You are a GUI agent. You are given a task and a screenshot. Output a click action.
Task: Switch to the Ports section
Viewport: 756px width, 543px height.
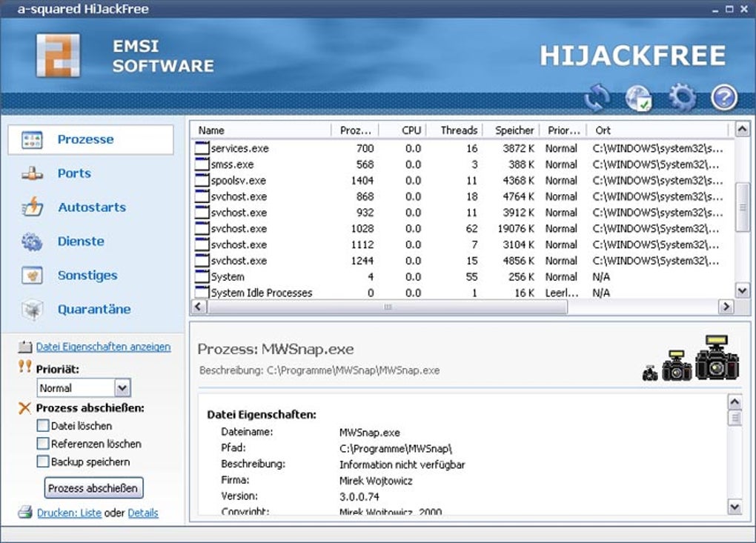74,173
